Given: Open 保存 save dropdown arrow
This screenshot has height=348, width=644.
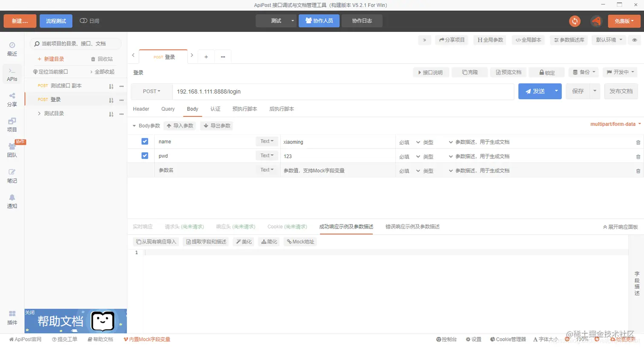Looking at the screenshot, I should tap(595, 91).
